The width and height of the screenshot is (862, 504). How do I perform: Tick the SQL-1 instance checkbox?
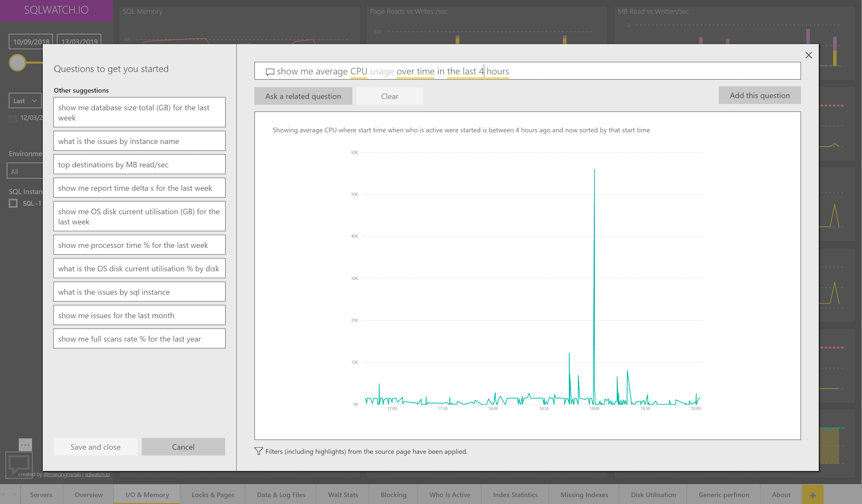[13, 204]
